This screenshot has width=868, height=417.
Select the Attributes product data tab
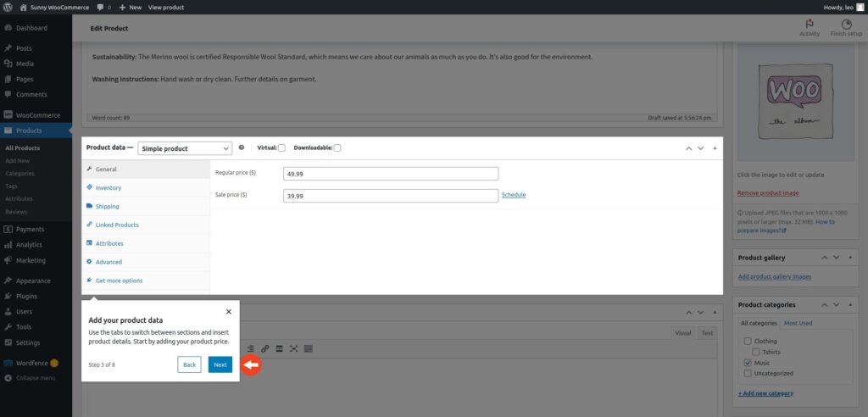pos(146,243)
